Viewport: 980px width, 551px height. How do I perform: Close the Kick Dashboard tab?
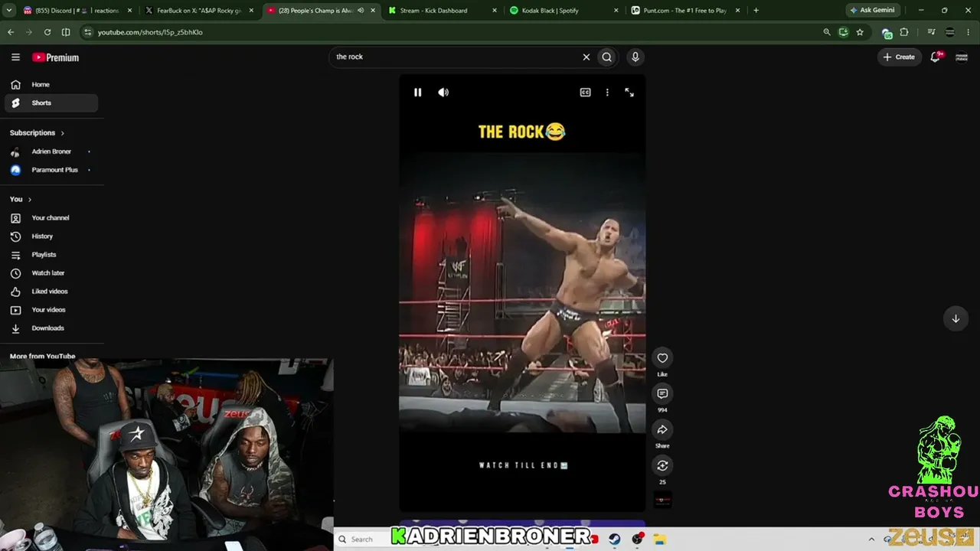coord(494,11)
